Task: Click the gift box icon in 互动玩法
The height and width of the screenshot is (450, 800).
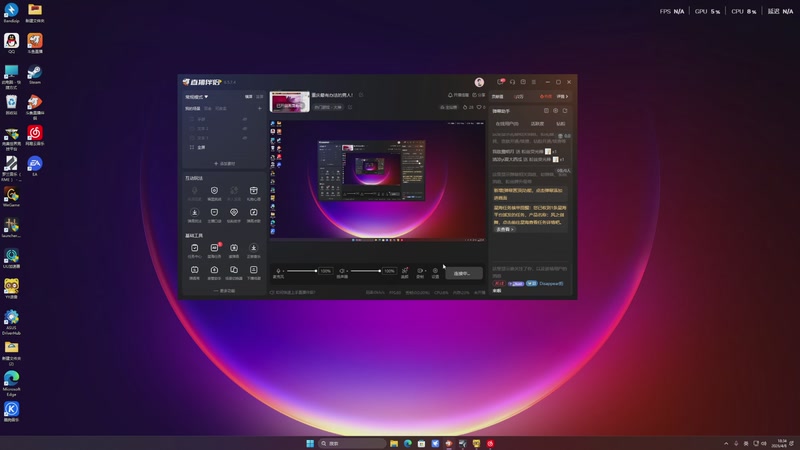Action: 254,192
